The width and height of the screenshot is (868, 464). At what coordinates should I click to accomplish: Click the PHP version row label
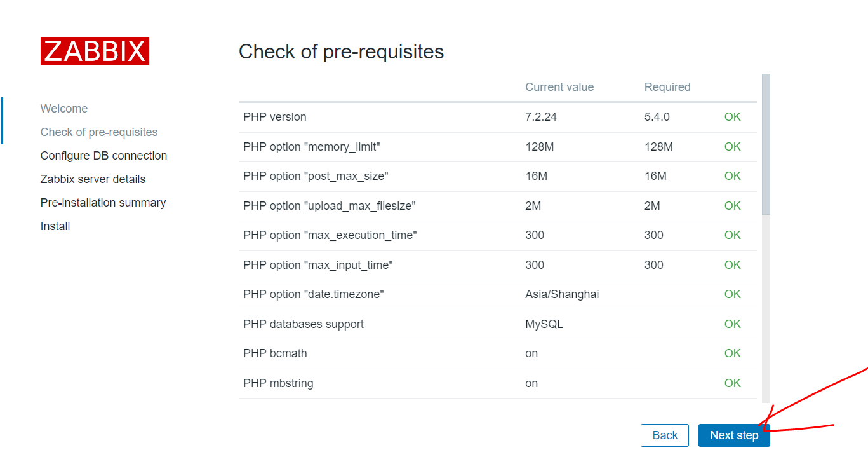(274, 117)
